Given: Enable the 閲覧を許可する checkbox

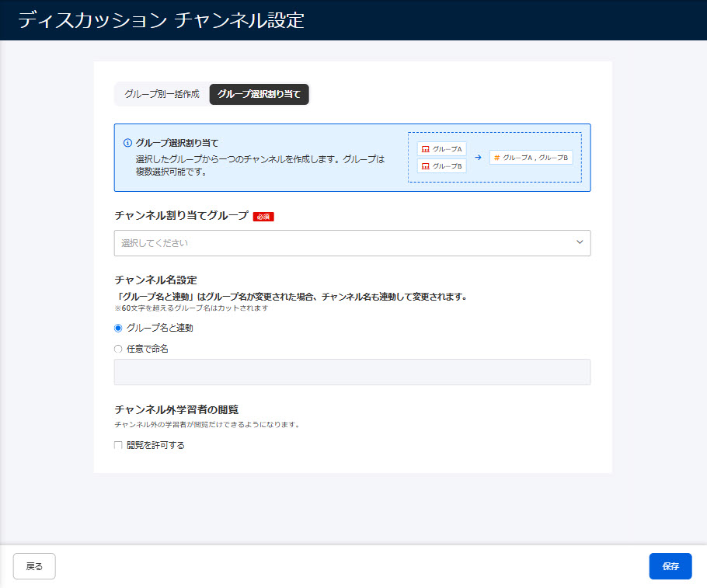Looking at the screenshot, I should coord(118,446).
